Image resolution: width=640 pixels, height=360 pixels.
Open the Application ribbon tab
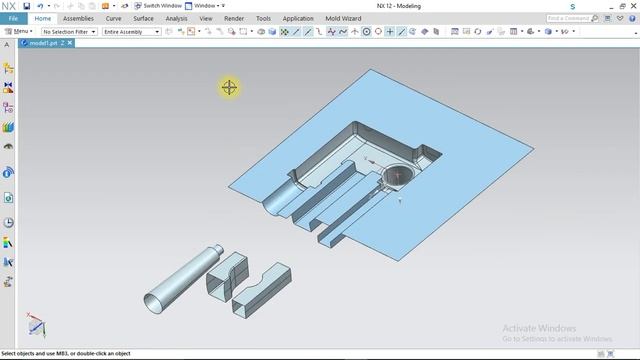[298, 18]
